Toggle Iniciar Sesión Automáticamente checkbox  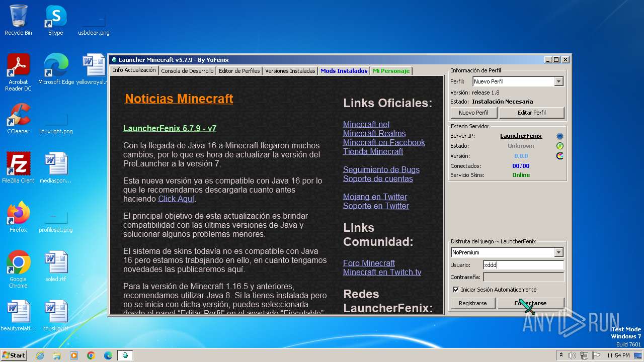point(456,290)
